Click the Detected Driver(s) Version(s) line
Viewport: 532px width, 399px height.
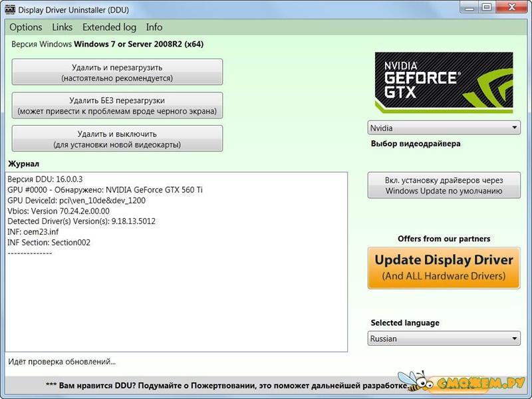point(81,221)
